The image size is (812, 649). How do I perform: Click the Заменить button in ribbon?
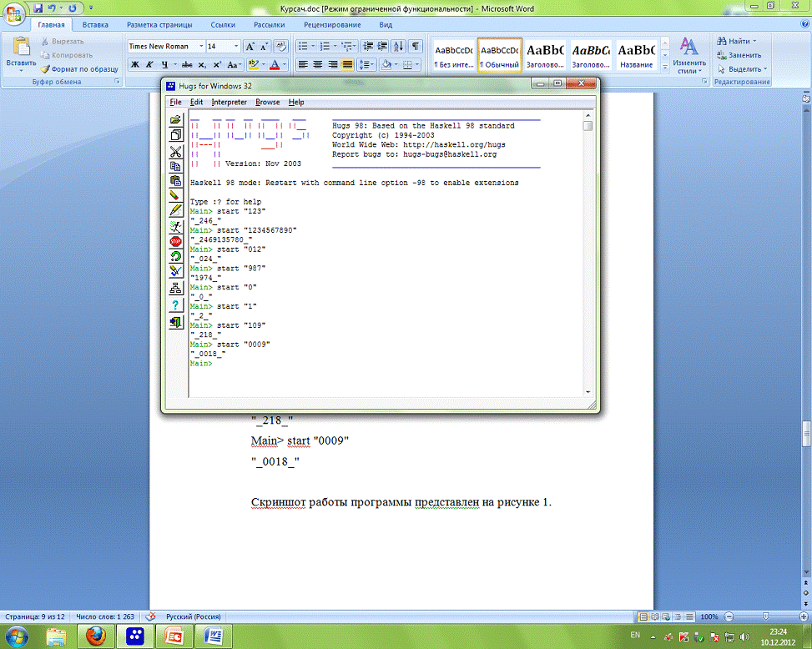point(743,55)
